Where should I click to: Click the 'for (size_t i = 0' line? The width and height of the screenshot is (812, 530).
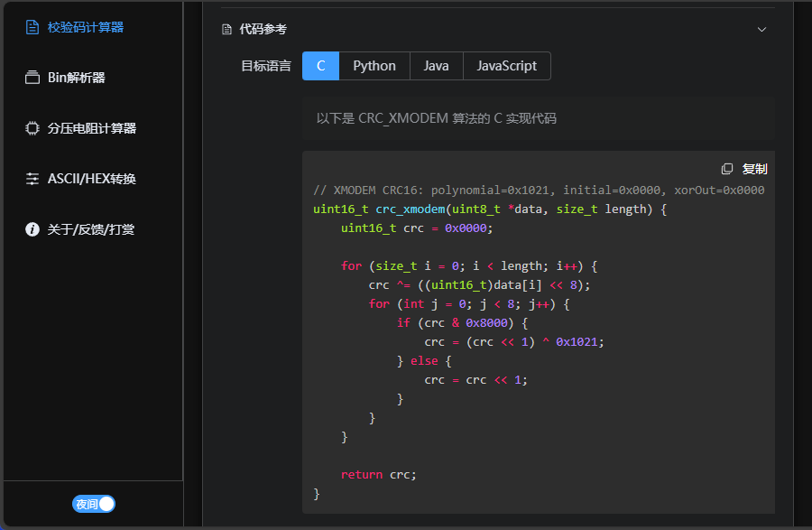(469, 266)
